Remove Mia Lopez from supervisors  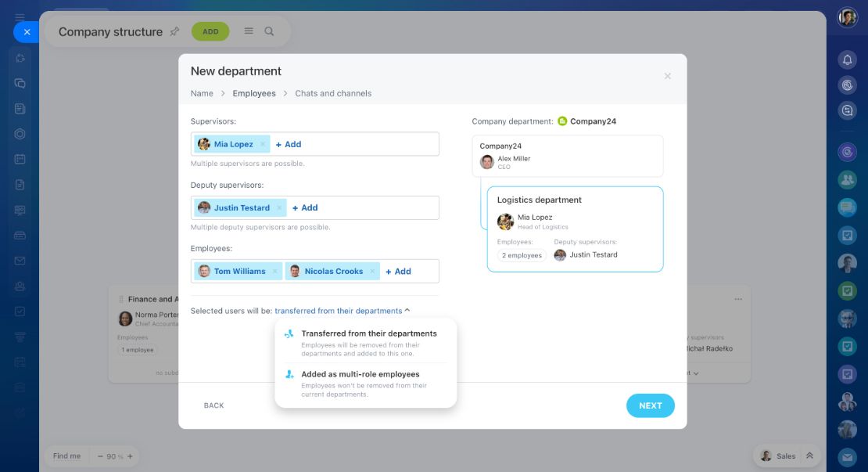[263, 144]
